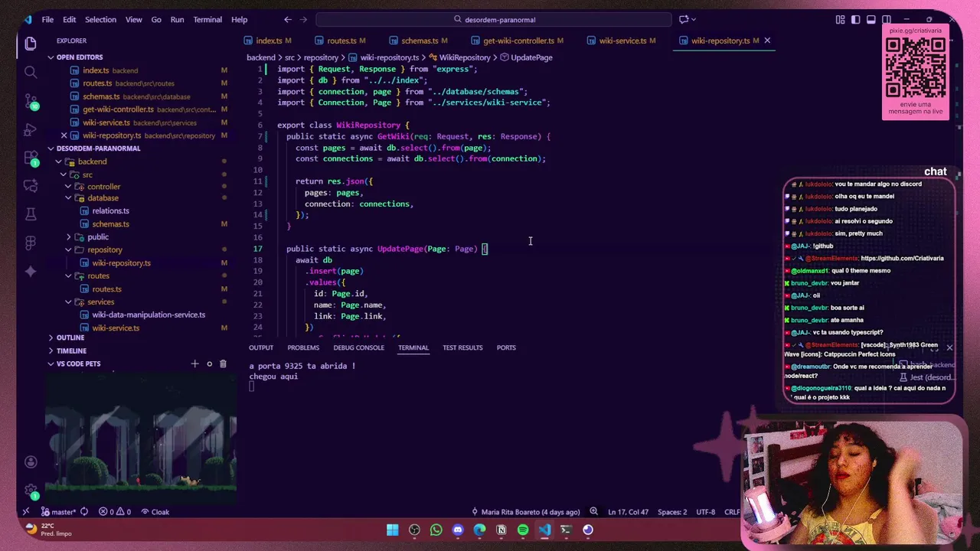Open the Explorer view in the activity bar
Screen dimensions: 980x551
(x=31, y=44)
